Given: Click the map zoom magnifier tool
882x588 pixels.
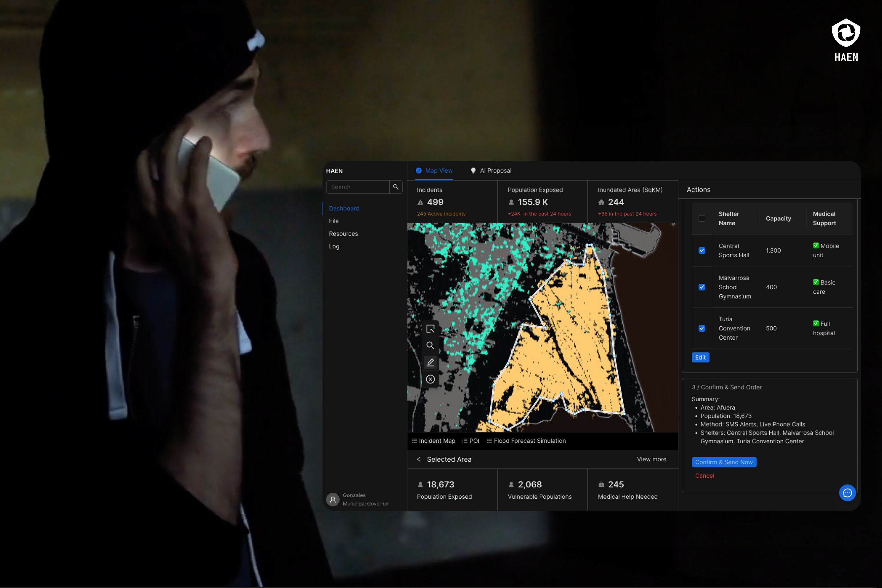Looking at the screenshot, I should 430,345.
